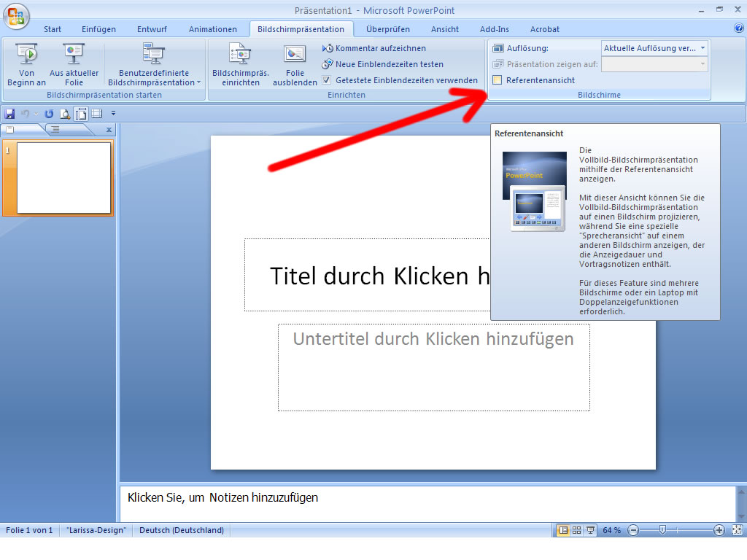747x560 pixels.
Task: Switch to slide sorter view icon
Action: [576, 530]
